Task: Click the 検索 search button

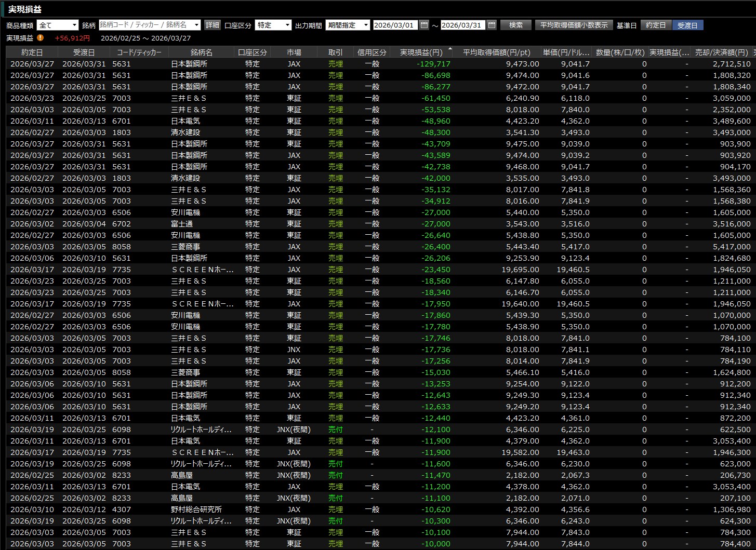Action: pyautogui.click(x=515, y=25)
